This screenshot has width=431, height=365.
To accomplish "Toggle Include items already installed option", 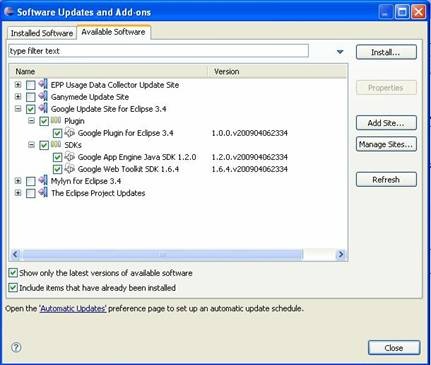I will point(13,288).
